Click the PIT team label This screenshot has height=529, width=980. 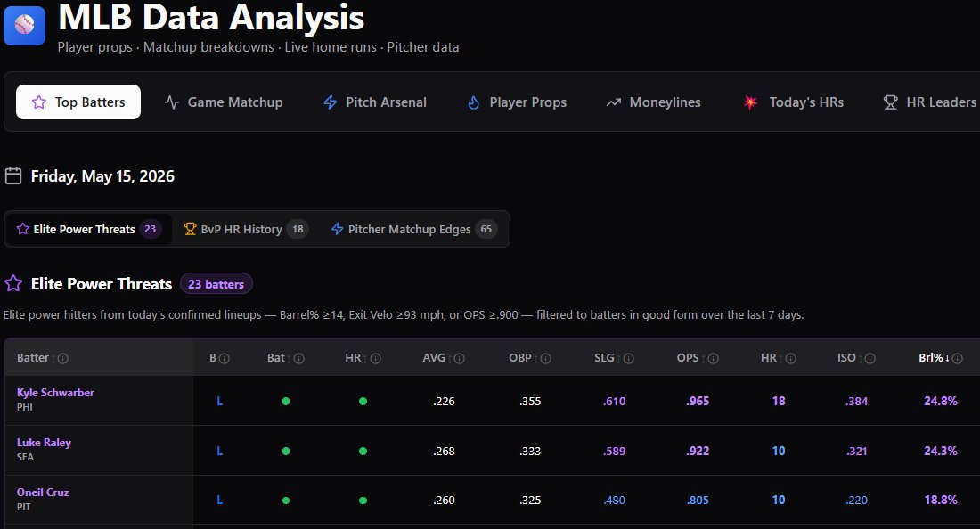[x=24, y=507]
